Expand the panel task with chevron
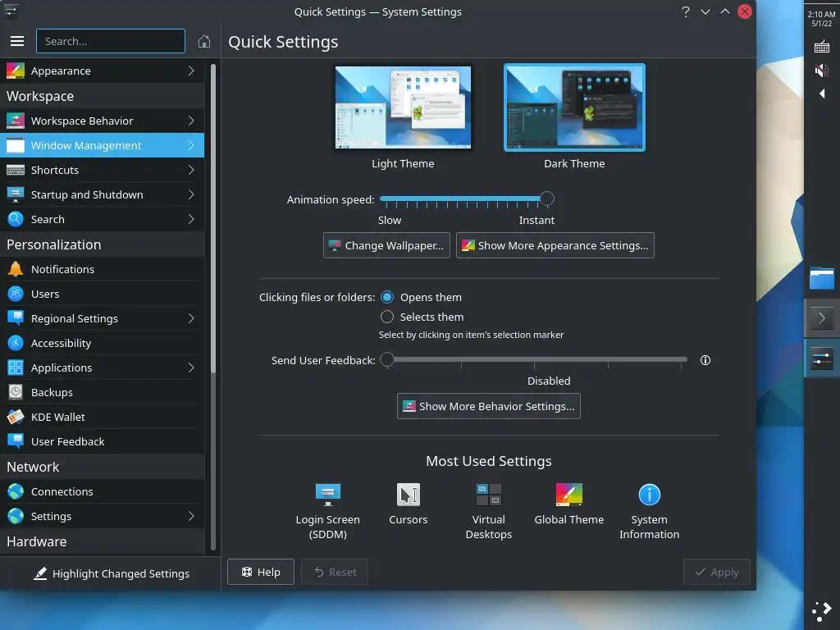840x630 pixels. (x=821, y=318)
